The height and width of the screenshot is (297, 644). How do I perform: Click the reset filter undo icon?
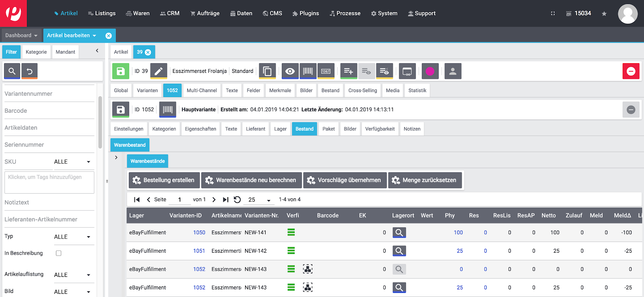click(29, 71)
